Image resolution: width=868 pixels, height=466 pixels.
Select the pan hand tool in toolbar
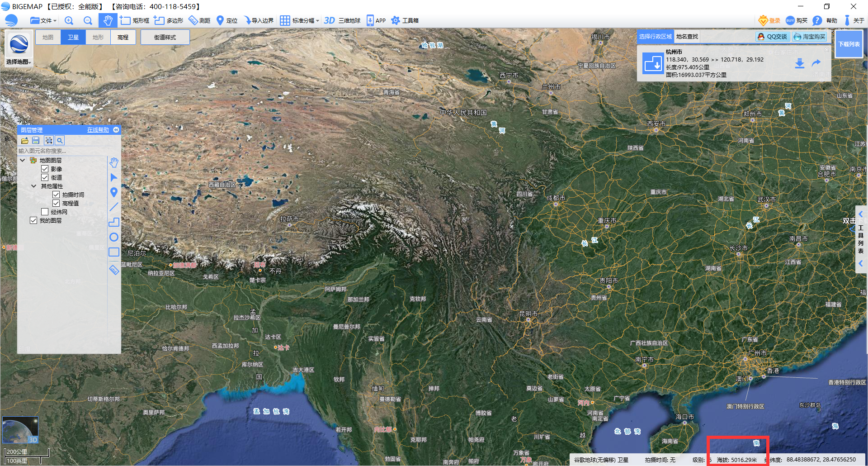click(108, 20)
